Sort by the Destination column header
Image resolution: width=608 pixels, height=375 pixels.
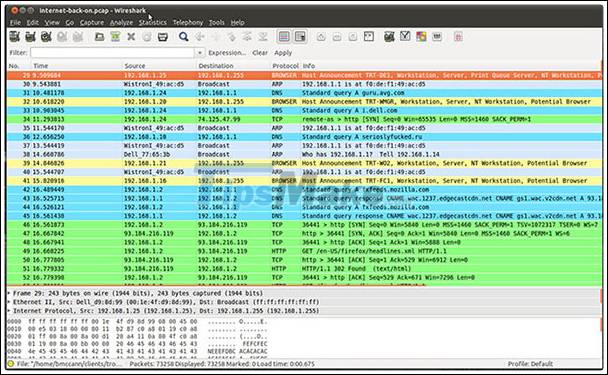pyautogui.click(x=234, y=66)
